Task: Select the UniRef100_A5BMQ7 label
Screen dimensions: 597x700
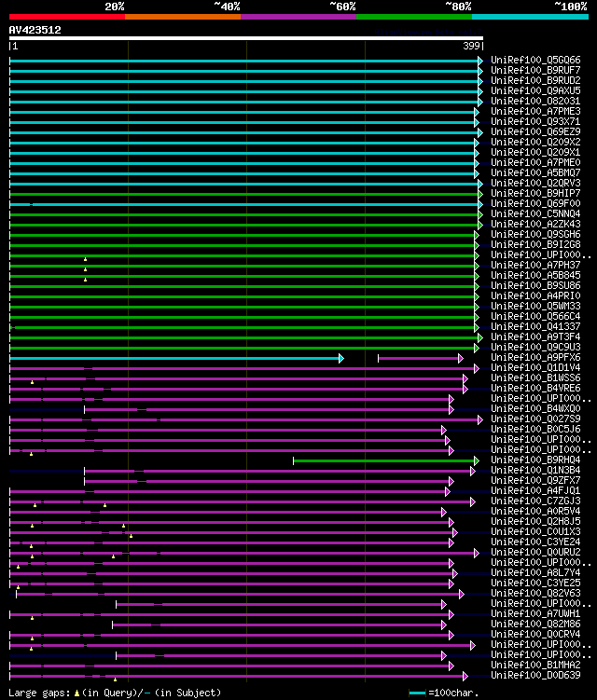Action: click(535, 172)
